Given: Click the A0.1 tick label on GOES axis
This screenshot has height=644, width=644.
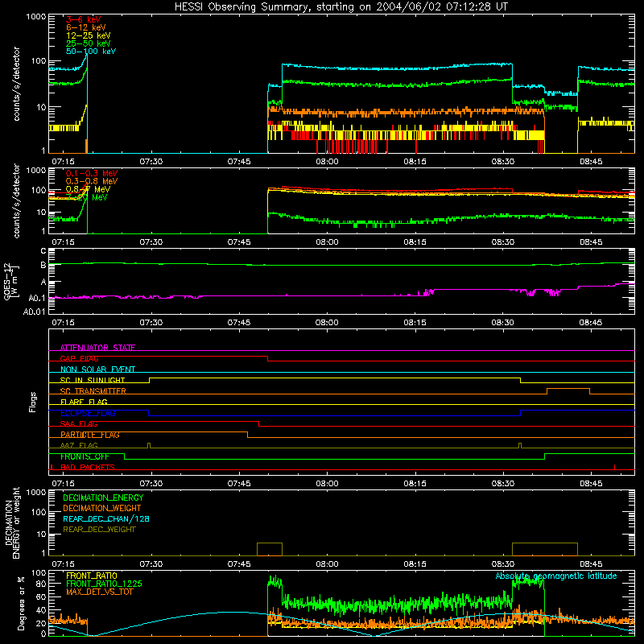Looking at the screenshot, I should click(x=36, y=298).
